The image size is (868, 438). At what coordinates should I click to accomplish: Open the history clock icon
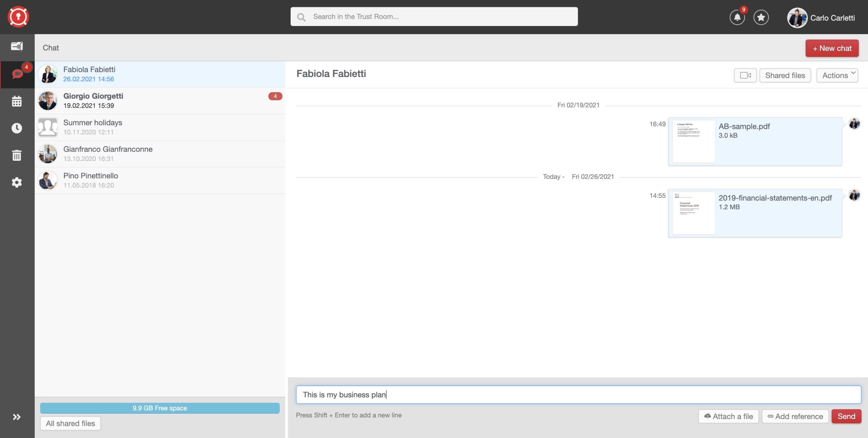pos(17,128)
